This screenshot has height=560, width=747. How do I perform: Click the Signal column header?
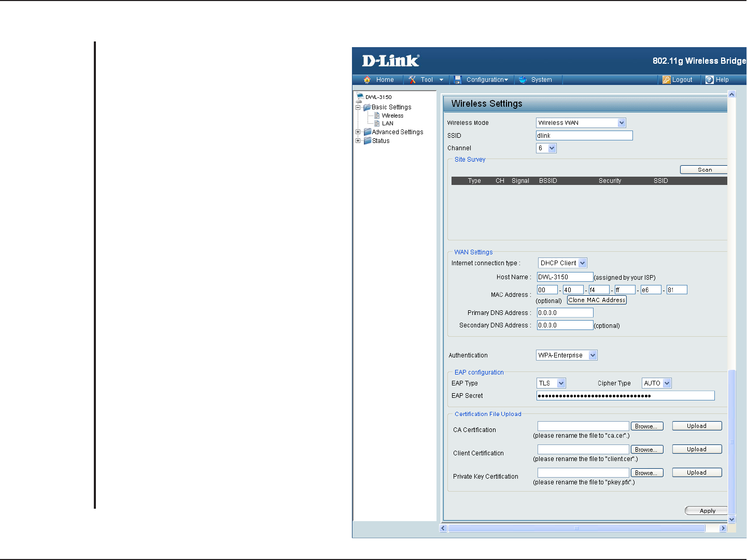pos(520,181)
